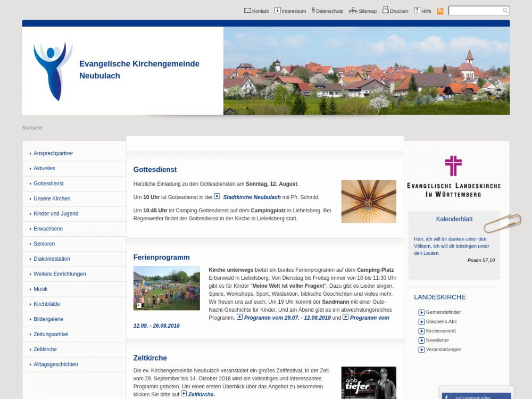
Task: Open the Zeltkirche article link
Action: [201, 394]
